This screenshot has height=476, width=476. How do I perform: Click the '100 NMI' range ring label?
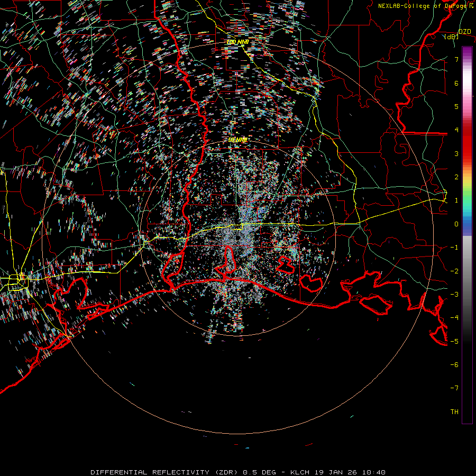pos(237,42)
